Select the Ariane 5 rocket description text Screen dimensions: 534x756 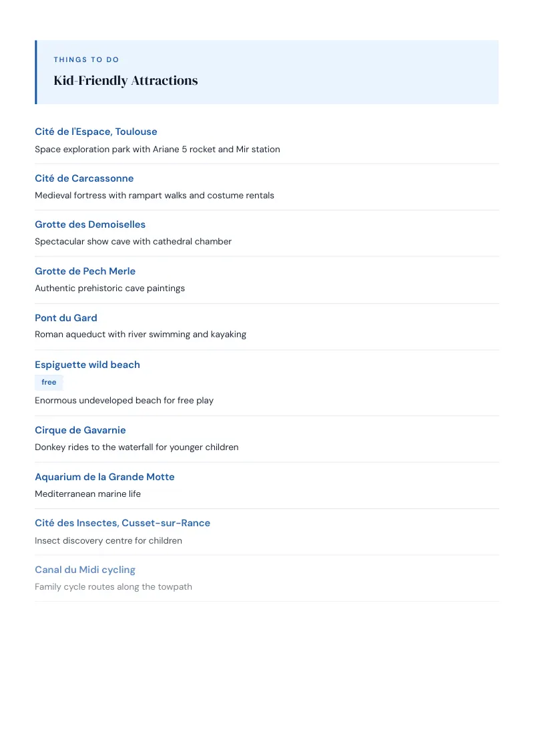tap(157, 150)
